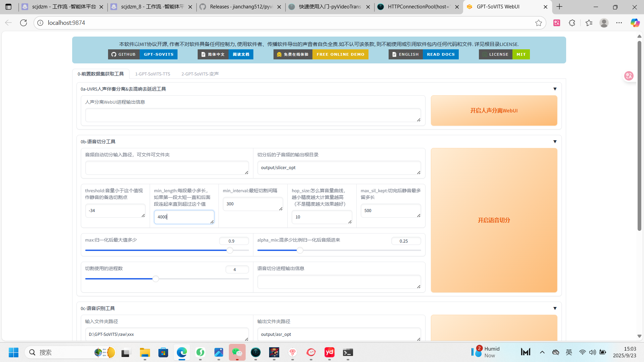Open the License MIT badge
The height and width of the screenshot is (362, 644).
tap(504, 54)
